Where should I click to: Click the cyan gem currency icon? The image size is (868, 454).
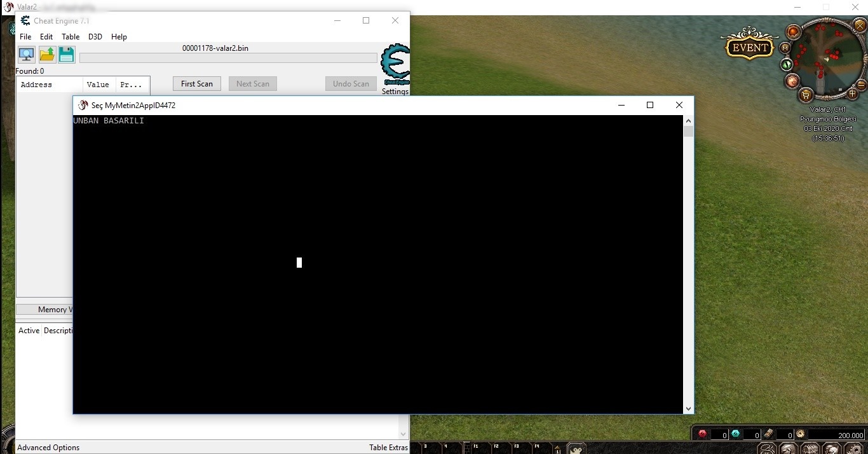[736, 434]
